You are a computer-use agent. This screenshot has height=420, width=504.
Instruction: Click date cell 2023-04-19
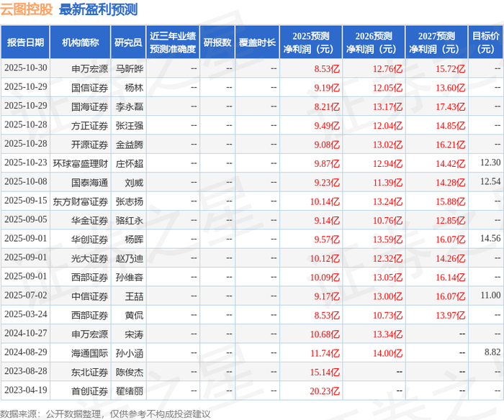click(x=26, y=390)
